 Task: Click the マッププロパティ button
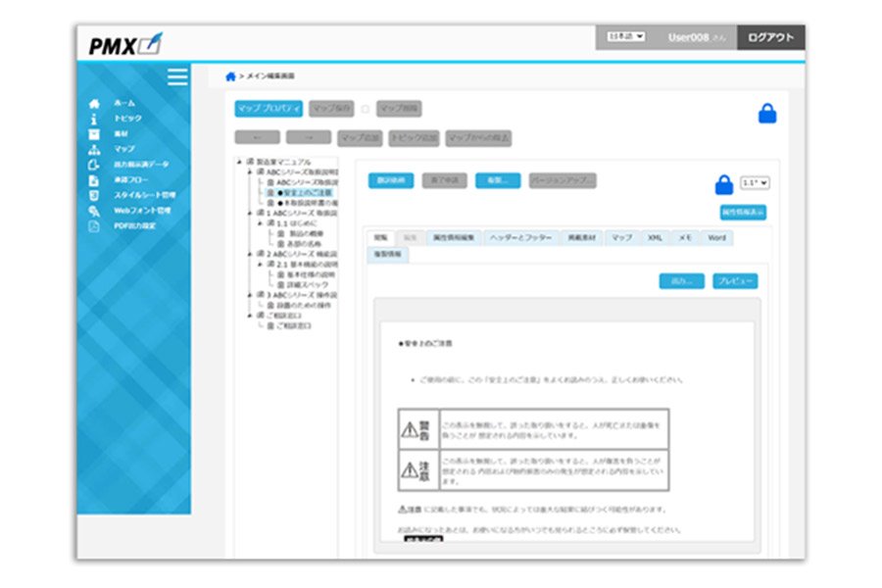tap(269, 109)
